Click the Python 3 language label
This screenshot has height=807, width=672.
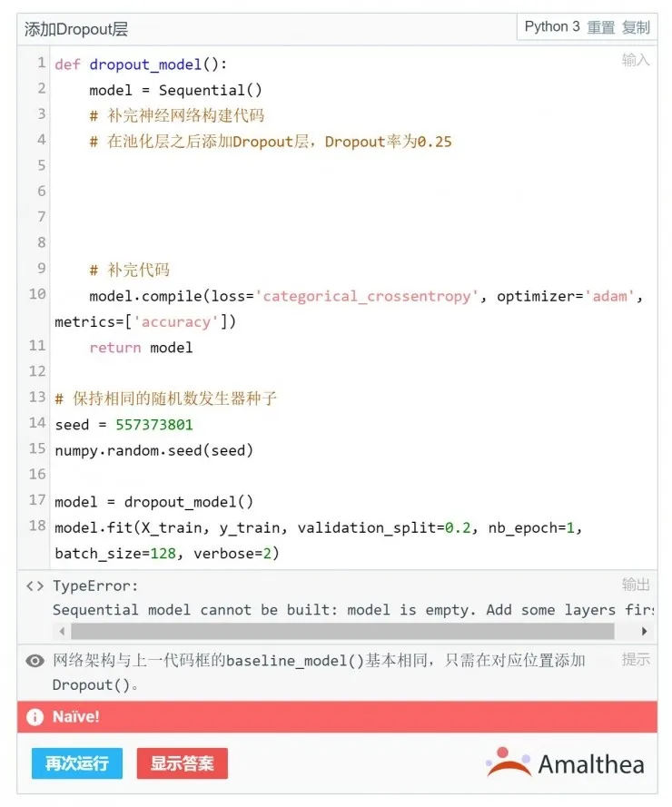pyautogui.click(x=552, y=27)
